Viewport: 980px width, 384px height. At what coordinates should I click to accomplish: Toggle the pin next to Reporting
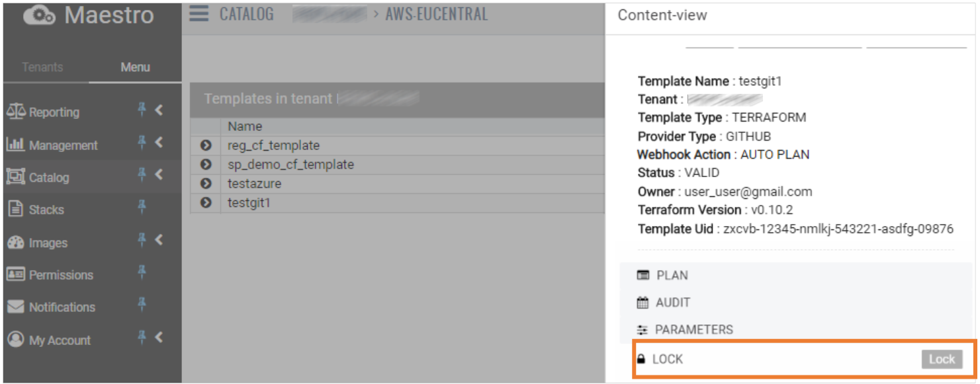[142, 110]
